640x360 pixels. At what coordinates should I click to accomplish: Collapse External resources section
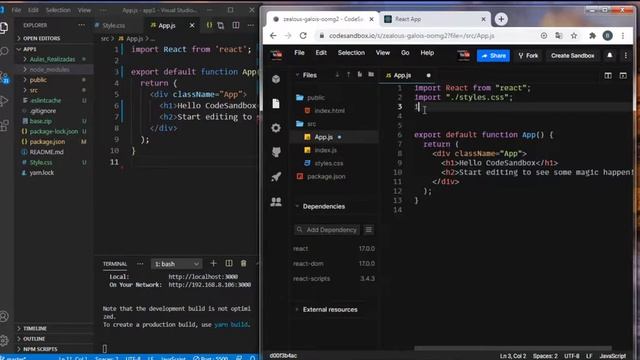coord(329,309)
